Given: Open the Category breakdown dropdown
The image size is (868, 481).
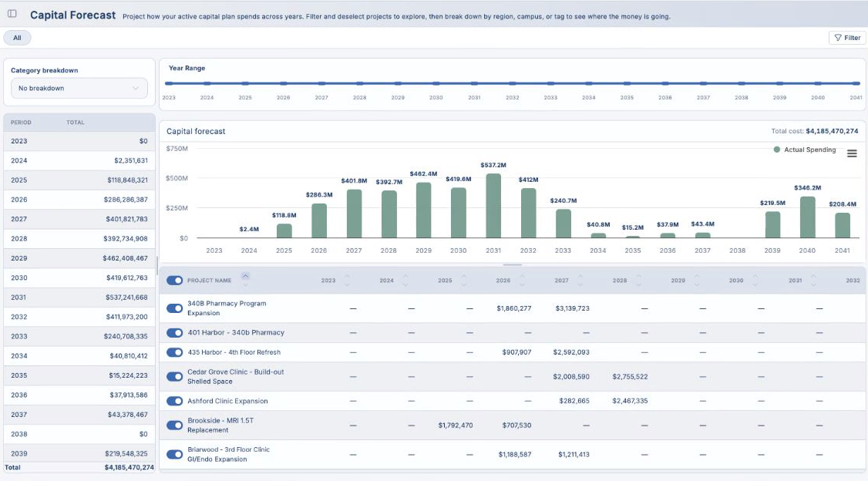Looking at the screenshot, I should coord(79,88).
